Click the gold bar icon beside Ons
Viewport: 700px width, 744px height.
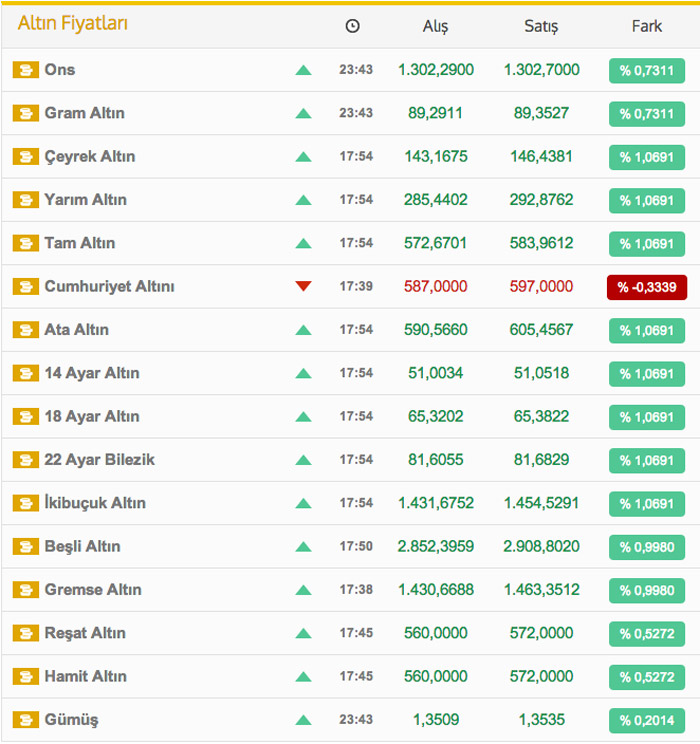[x=25, y=70]
